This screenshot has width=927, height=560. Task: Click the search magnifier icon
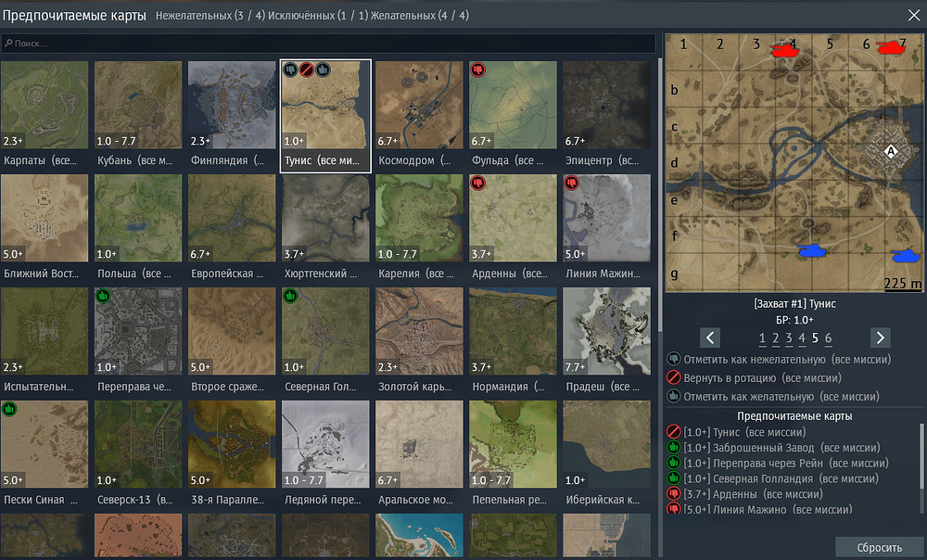click(8, 44)
